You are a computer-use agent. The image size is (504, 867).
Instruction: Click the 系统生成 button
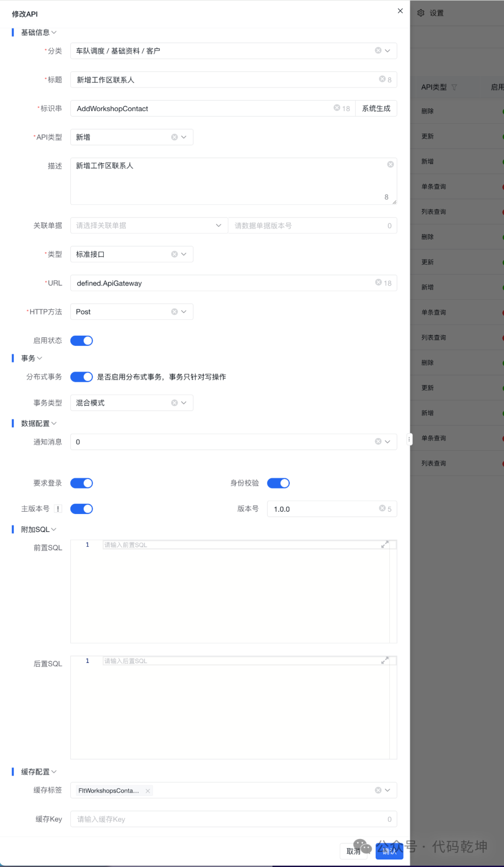376,108
